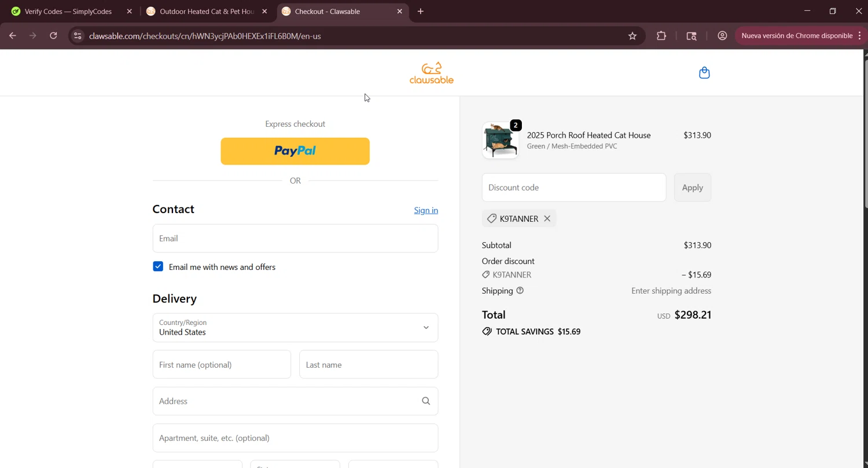Click the shipping info help icon
The width and height of the screenshot is (868, 468).
pyautogui.click(x=520, y=291)
